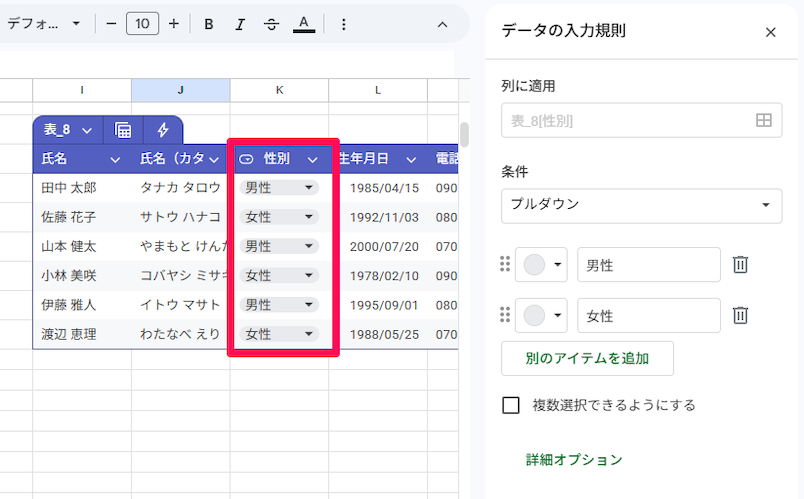
Task: Open 渡辺 恵理's 性別 dropdown chip
Action: click(x=279, y=334)
